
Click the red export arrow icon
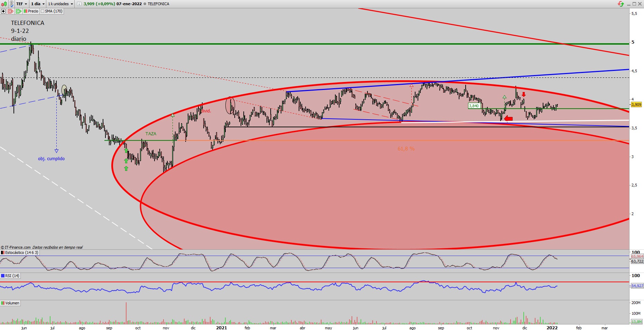(x=11, y=11)
